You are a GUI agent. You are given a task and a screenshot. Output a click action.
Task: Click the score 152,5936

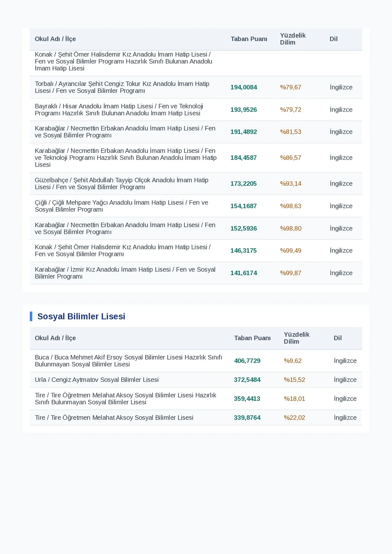coord(244,228)
